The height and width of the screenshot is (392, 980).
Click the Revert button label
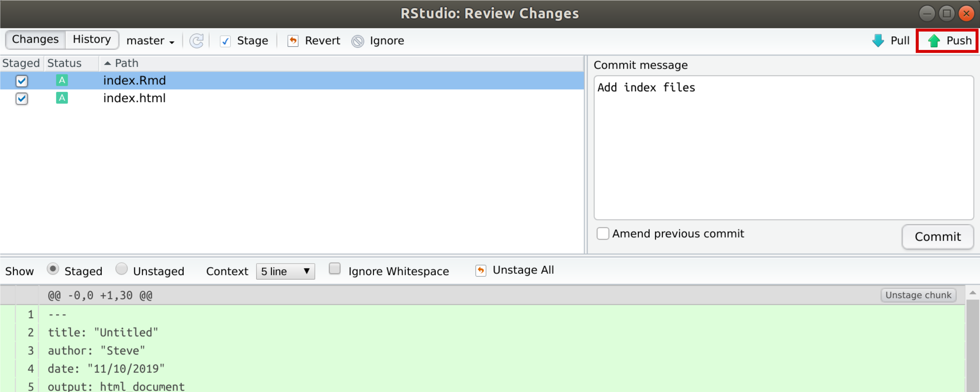point(322,41)
